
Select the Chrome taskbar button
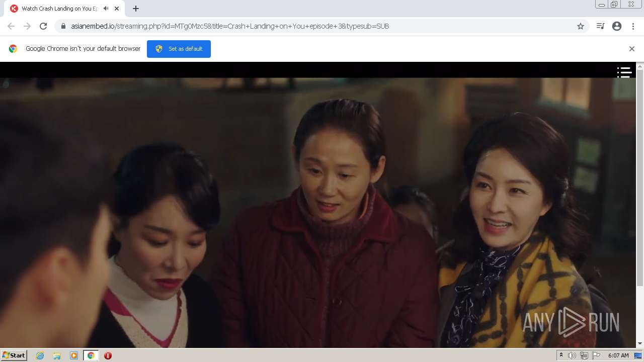point(91,355)
